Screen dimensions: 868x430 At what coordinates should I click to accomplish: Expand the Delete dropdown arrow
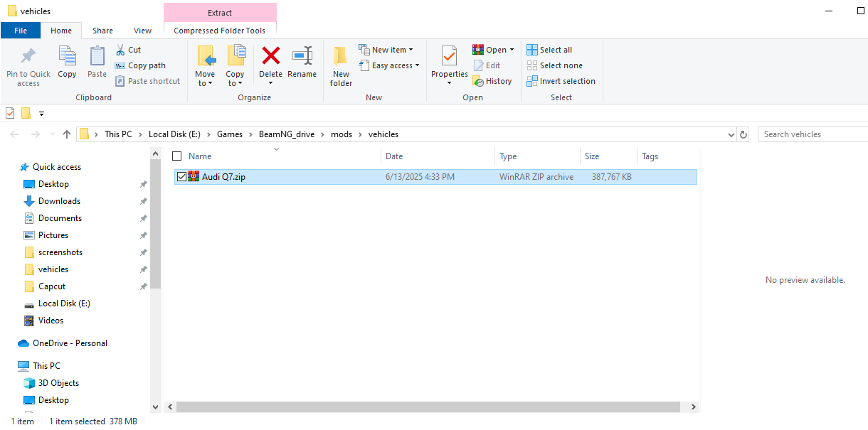click(271, 84)
